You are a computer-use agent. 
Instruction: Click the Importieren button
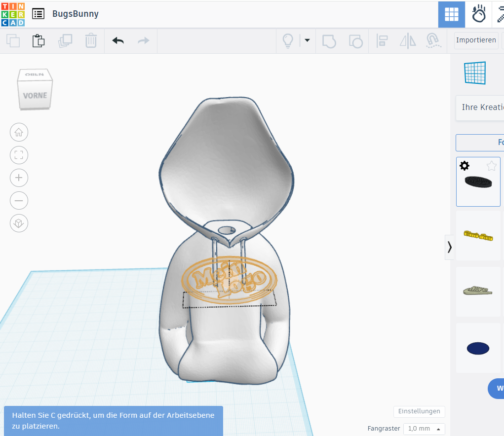click(476, 40)
